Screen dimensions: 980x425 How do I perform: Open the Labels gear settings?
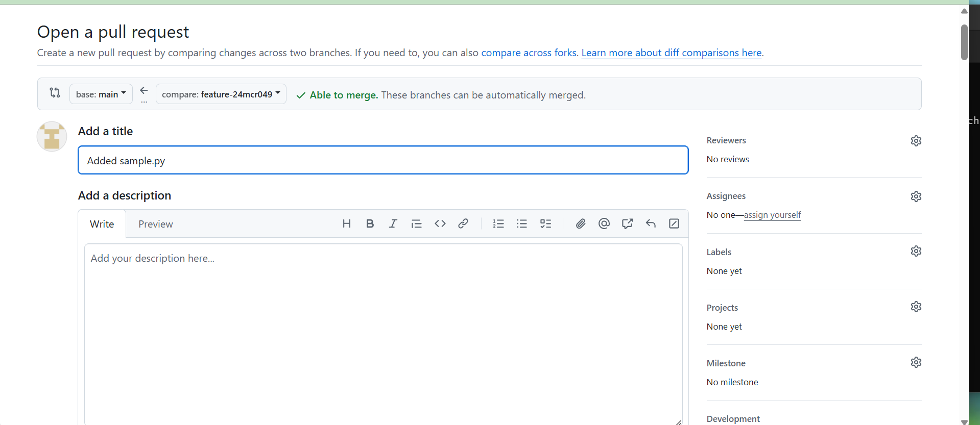(916, 251)
